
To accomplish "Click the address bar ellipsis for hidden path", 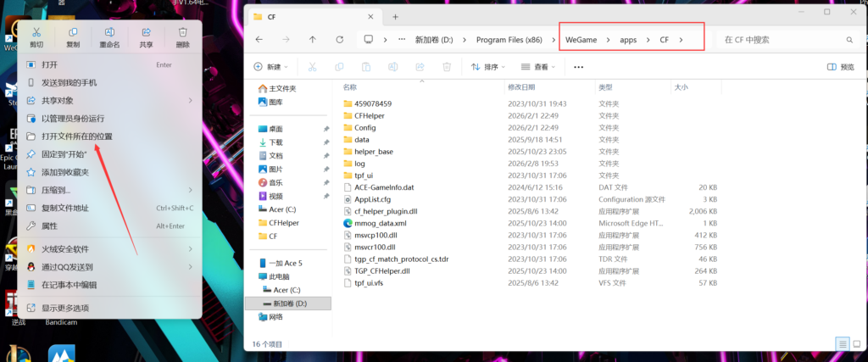I will click(x=402, y=40).
